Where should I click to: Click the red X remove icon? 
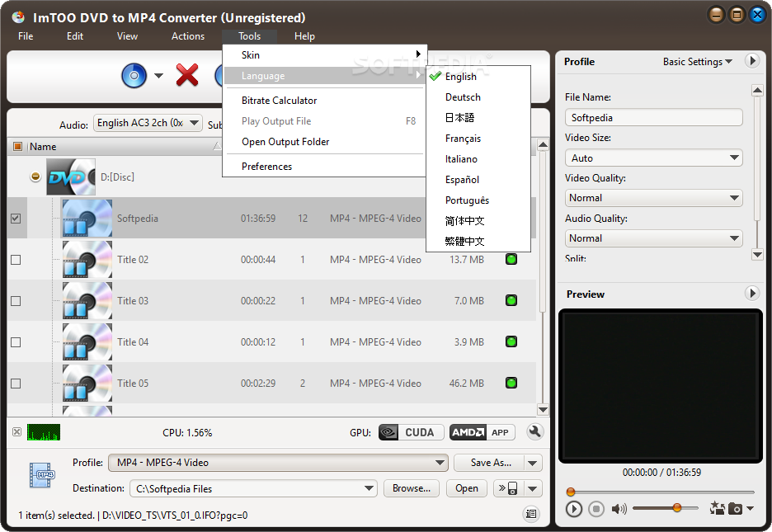click(187, 75)
